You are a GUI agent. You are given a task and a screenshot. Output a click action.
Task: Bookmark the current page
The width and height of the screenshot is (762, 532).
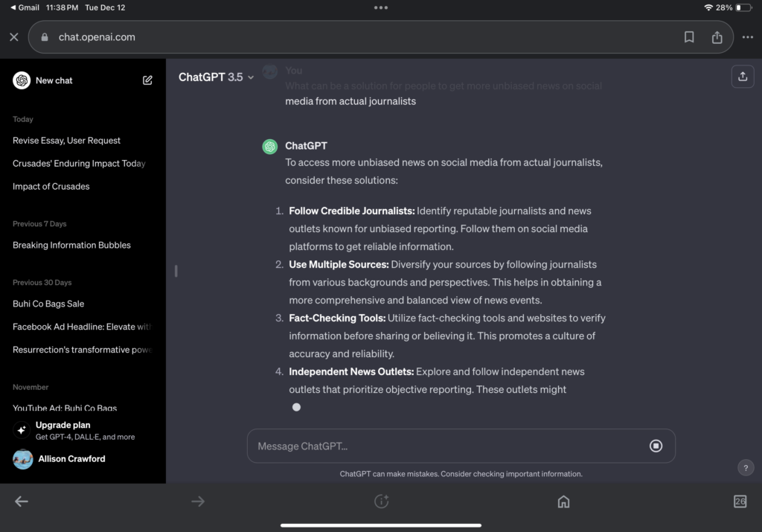coord(689,37)
